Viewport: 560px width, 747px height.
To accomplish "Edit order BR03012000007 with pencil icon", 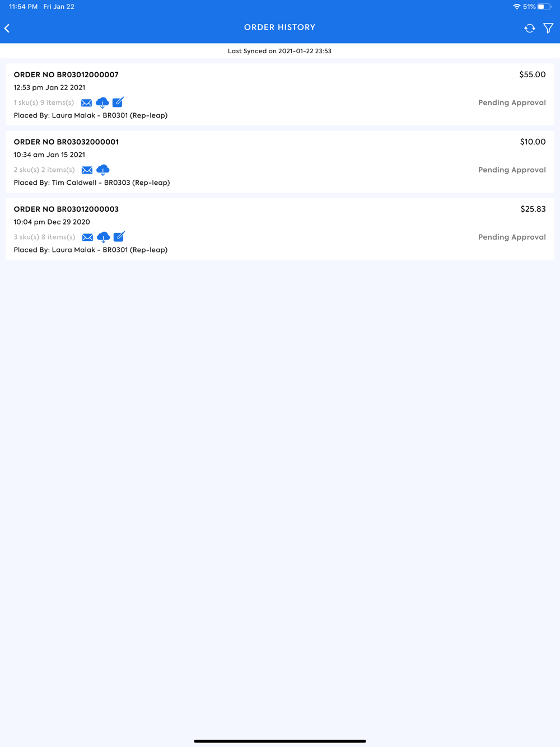I will pyautogui.click(x=118, y=102).
